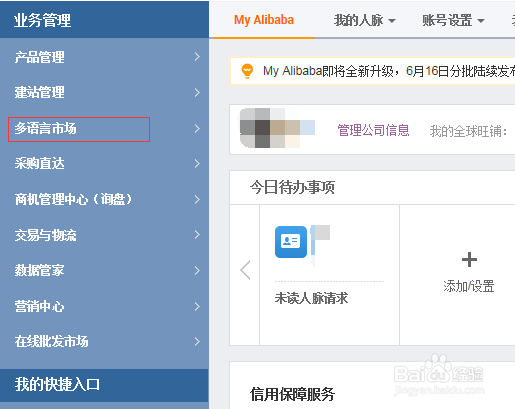Click the plus icon above 添加/设置
The image size is (515, 409).
[469, 260]
